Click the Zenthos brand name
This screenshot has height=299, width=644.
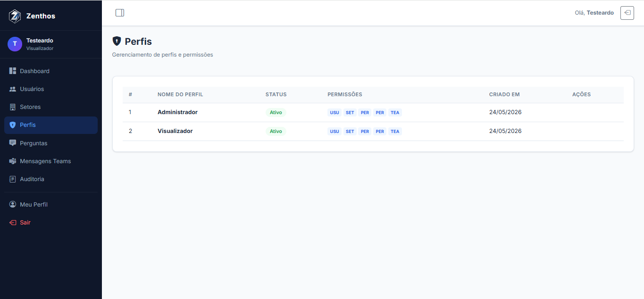(41, 16)
